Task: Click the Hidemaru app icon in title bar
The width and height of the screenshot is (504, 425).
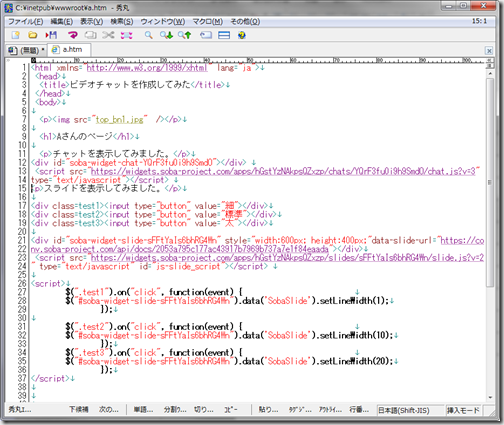Action: tap(9, 8)
